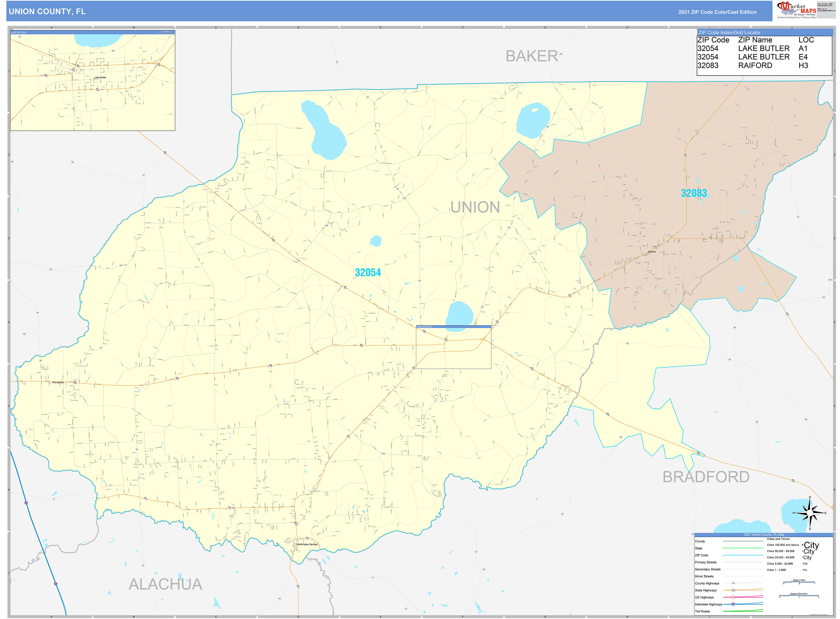This screenshot has width=840, height=619.
Task: Click the Scale in Kilometers bar
Action: coord(799,596)
